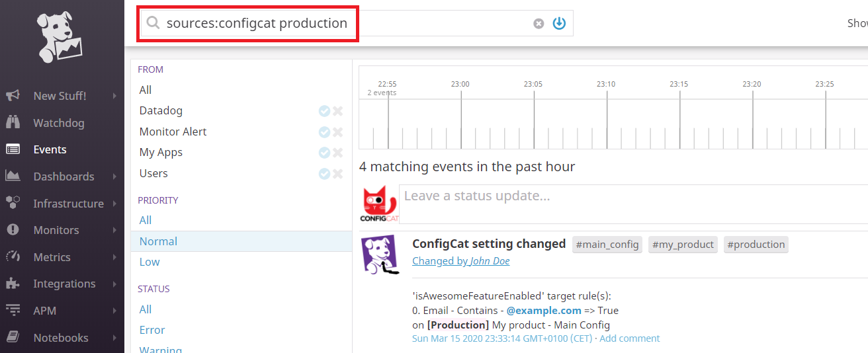Filter events from My Apps
Image resolution: width=868 pixels, height=353 pixels.
[x=161, y=153]
